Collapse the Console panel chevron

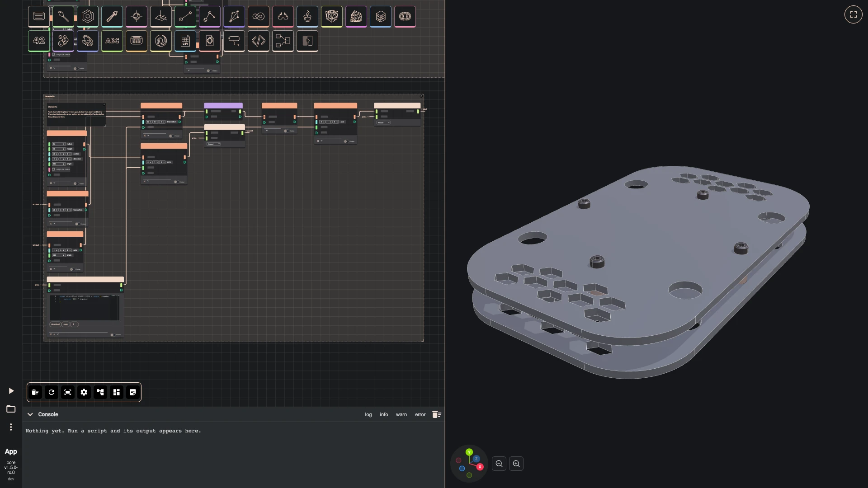[x=30, y=414]
